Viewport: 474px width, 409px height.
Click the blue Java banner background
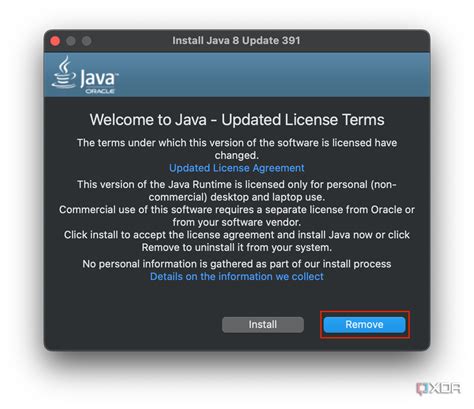point(273,75)
